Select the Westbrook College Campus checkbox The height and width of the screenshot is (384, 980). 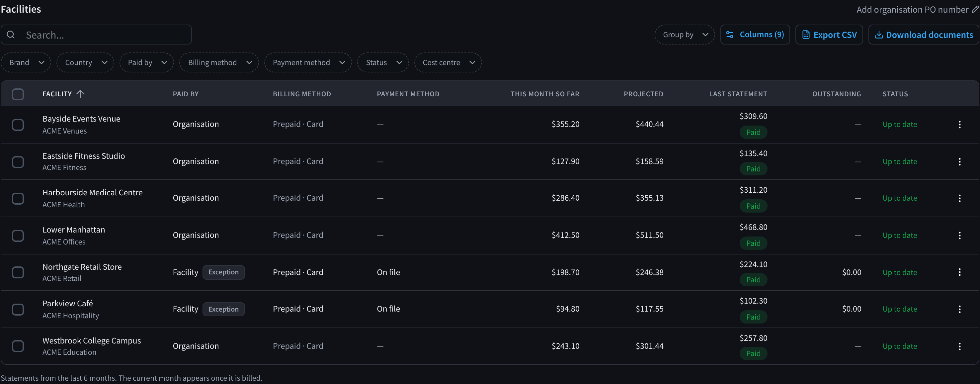point(18,346)
